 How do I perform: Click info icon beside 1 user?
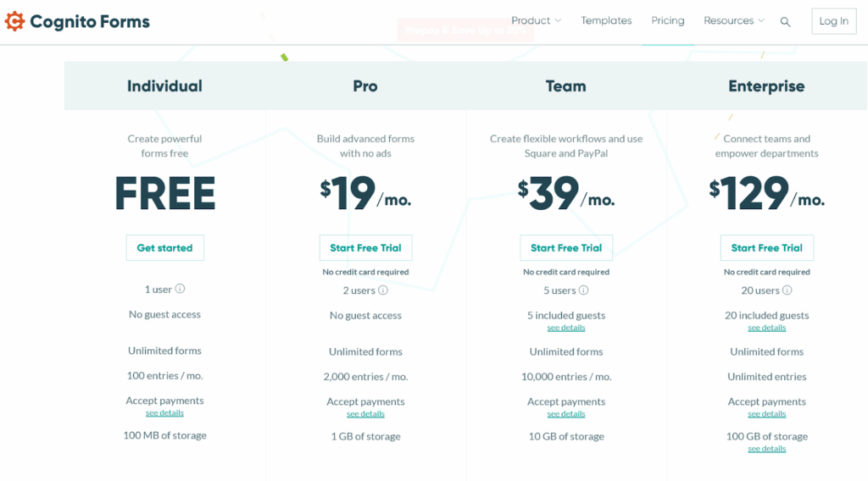point(180,290)
